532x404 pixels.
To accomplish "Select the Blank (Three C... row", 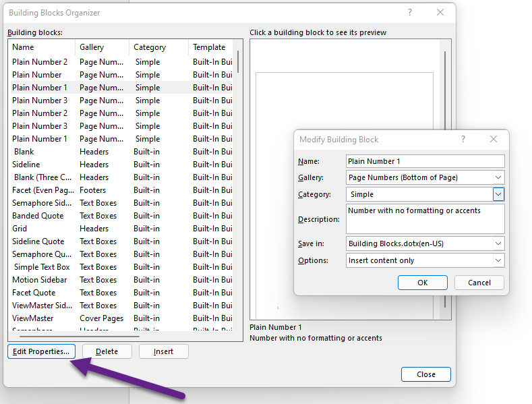I will click(122, 177).
